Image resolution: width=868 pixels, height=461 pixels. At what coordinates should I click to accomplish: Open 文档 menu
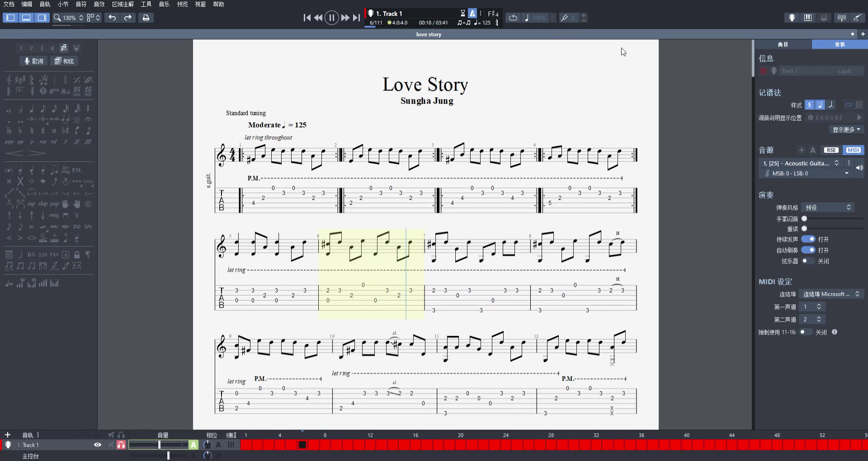(9, 4)
